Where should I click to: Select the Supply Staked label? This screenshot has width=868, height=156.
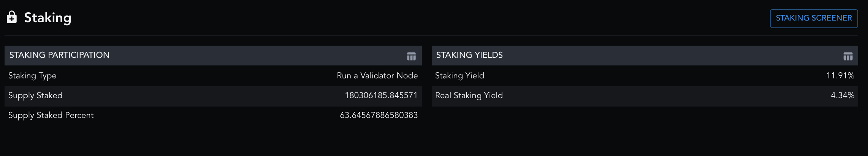(35, 96)
